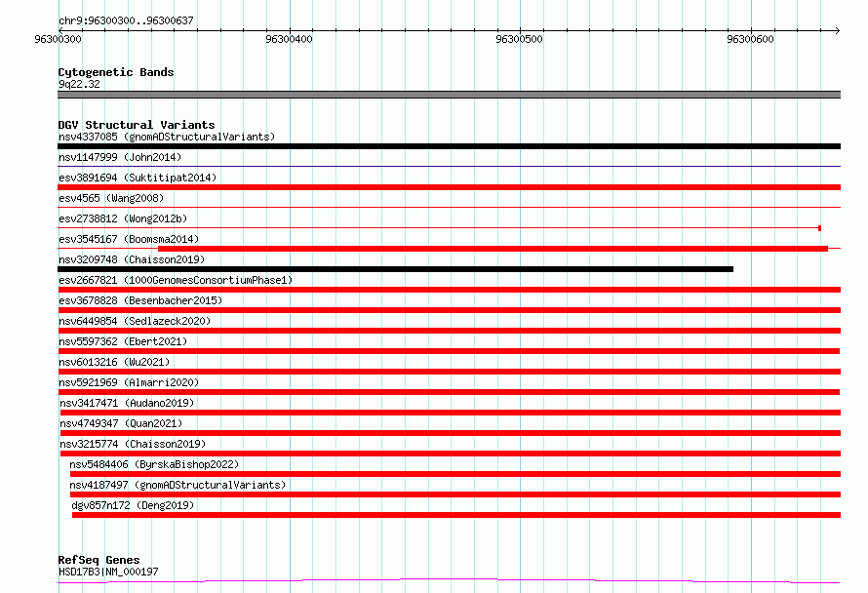Open esv4565 (Wang2008) variant label
This screenshot has height=593, width=868.
111,198
